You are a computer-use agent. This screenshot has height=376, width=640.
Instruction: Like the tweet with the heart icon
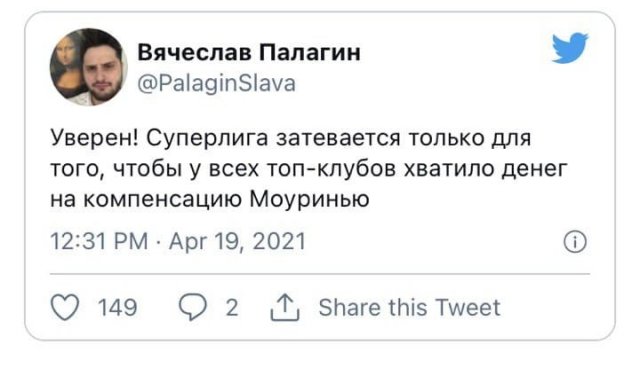[x=65, y=307]
